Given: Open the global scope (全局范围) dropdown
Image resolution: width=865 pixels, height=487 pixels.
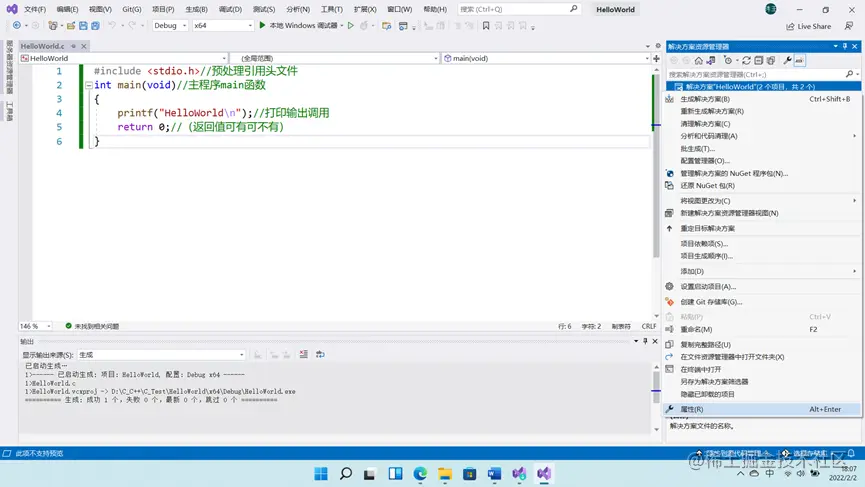Looking at the screenshot, I should [x=334, y=58].
